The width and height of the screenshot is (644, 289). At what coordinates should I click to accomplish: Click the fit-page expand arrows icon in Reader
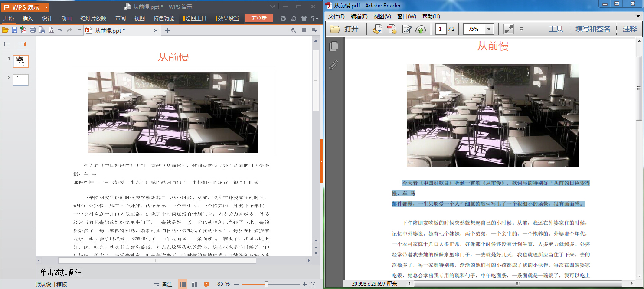tap(509, 29)
